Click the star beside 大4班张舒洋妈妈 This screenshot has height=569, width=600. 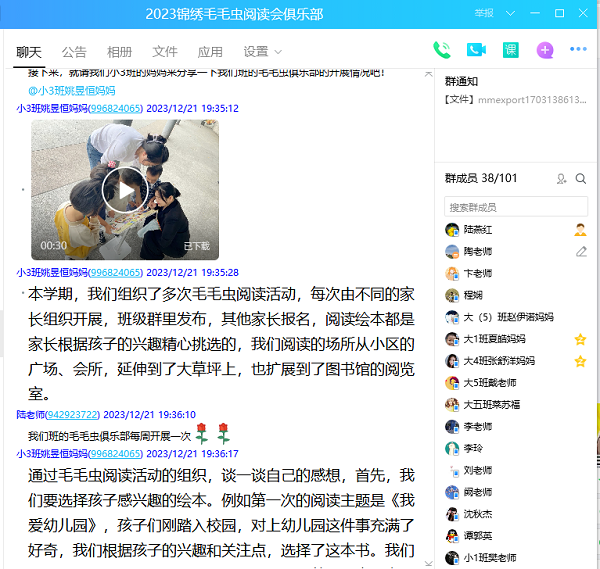coord(580,361)
